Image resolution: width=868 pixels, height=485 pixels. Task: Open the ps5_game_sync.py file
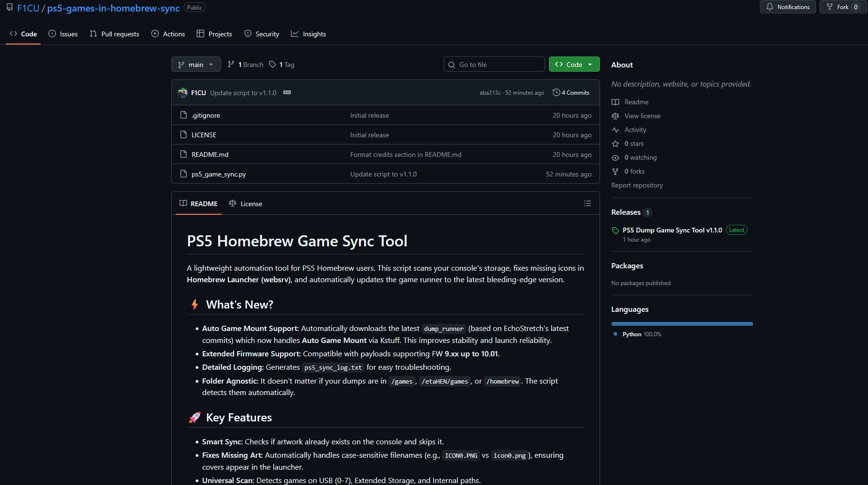[x=219, y=174]
